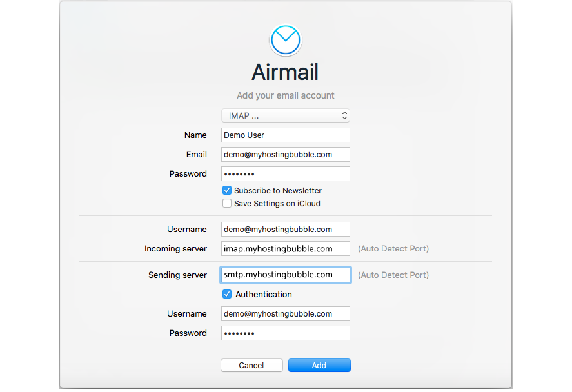Cancel adding the email account

click(x=251, y=366)
